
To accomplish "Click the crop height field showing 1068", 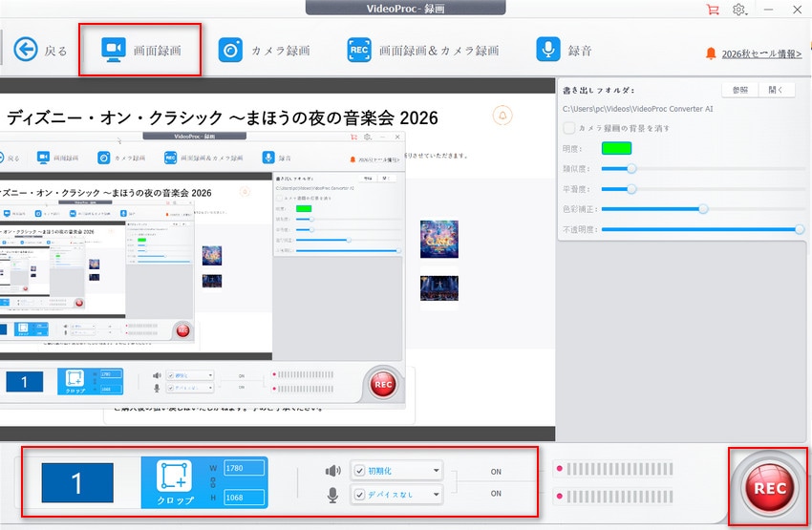I will tap(244, 498).
